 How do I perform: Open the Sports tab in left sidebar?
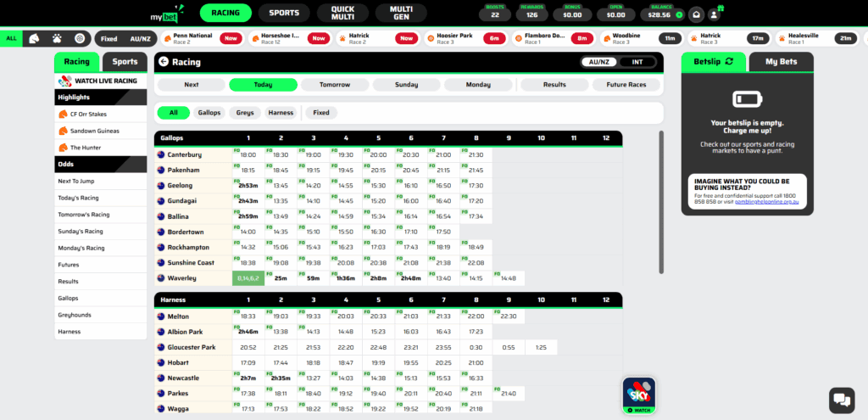[x=125, y=62]
